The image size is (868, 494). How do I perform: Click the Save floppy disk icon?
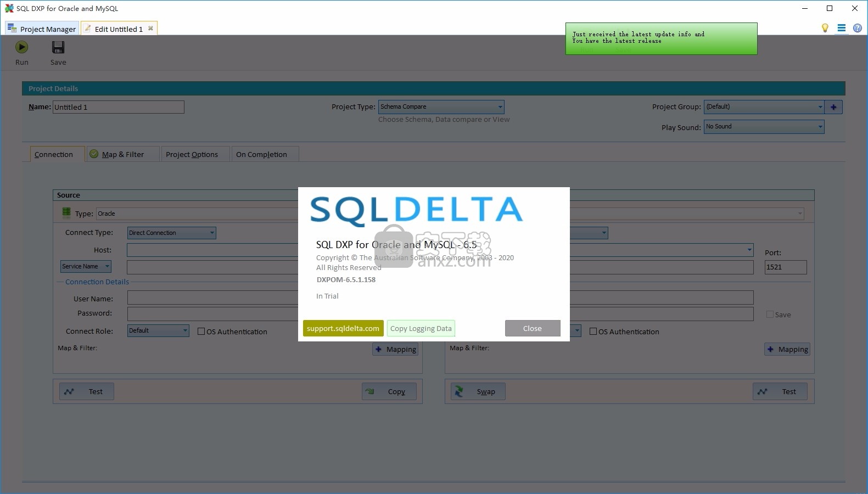[x=58, y=48]
